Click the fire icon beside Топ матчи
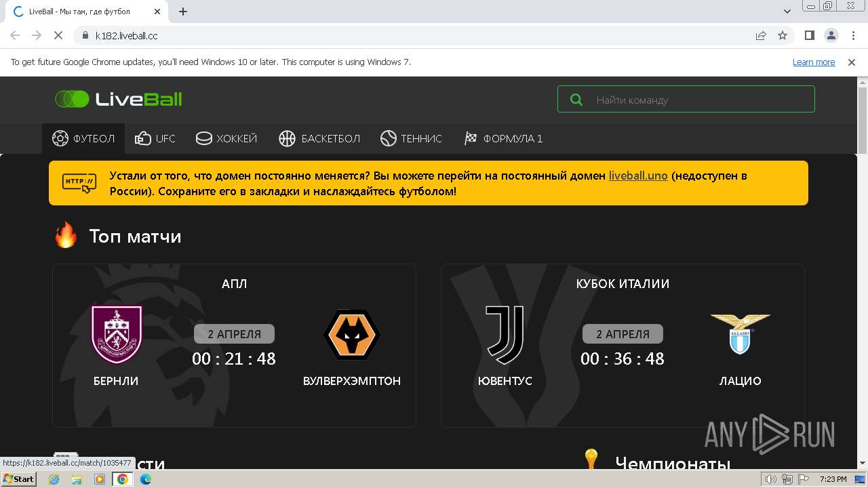The image size is (868, 488). click(66, 236)
